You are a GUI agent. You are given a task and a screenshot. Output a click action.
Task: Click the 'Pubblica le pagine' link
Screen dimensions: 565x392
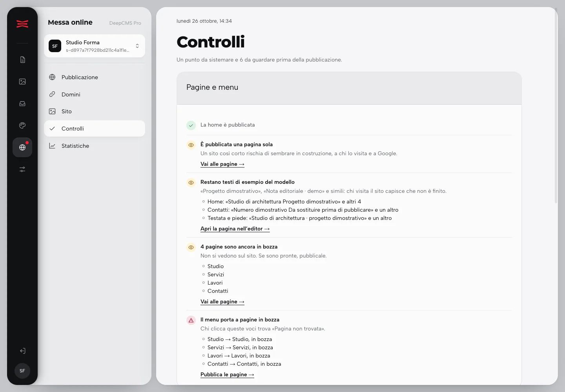point(227,375)
